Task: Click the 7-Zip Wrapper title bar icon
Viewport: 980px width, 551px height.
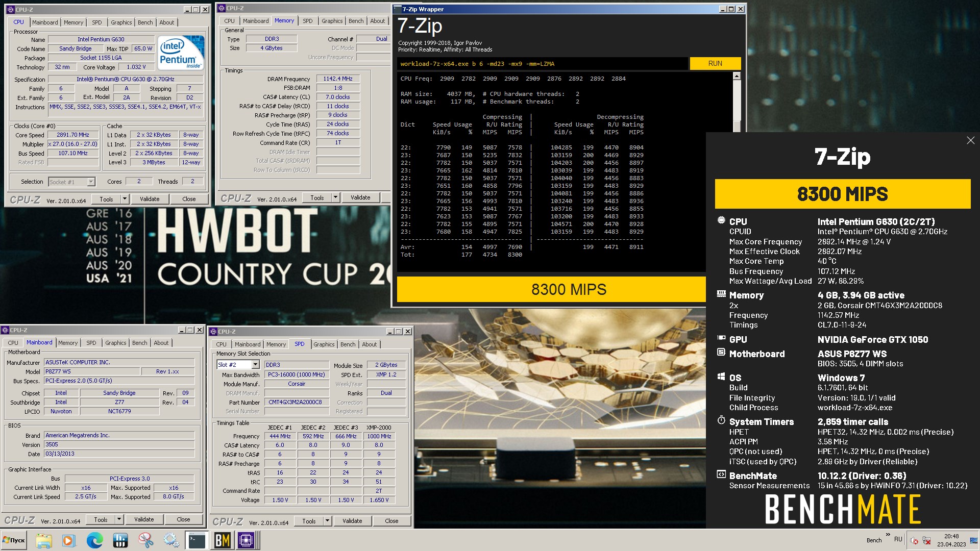Action: 398,9
